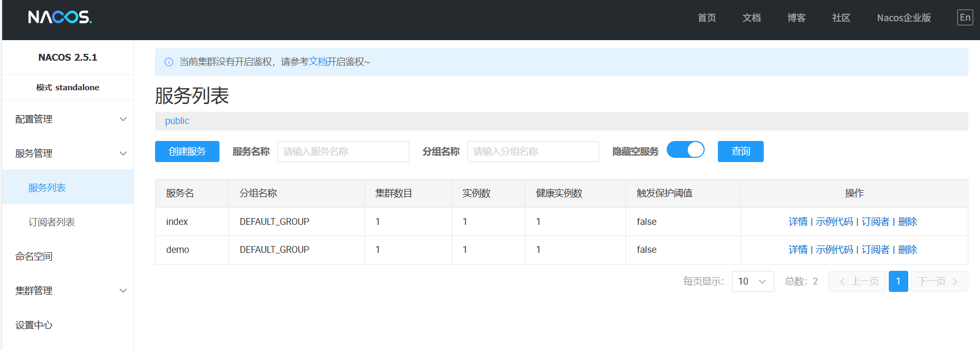
Task: Follow the 文档 link in the notice
Action: point(318,62)
